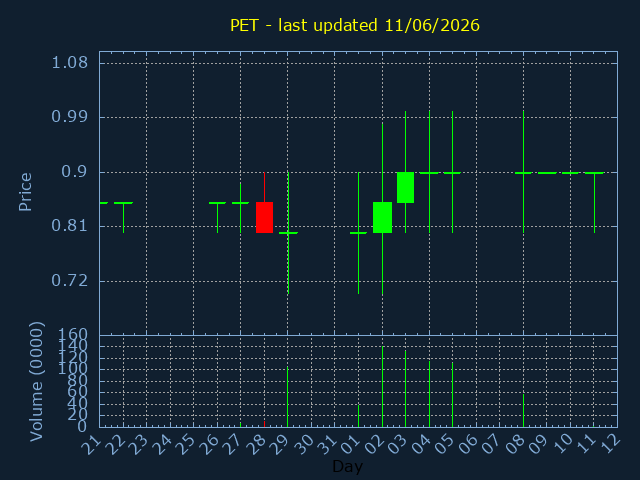Click the tallest volume bar on day 02
Image resolution: width=640 pixels, height=480 pixels.
click(x=382, y=387)
